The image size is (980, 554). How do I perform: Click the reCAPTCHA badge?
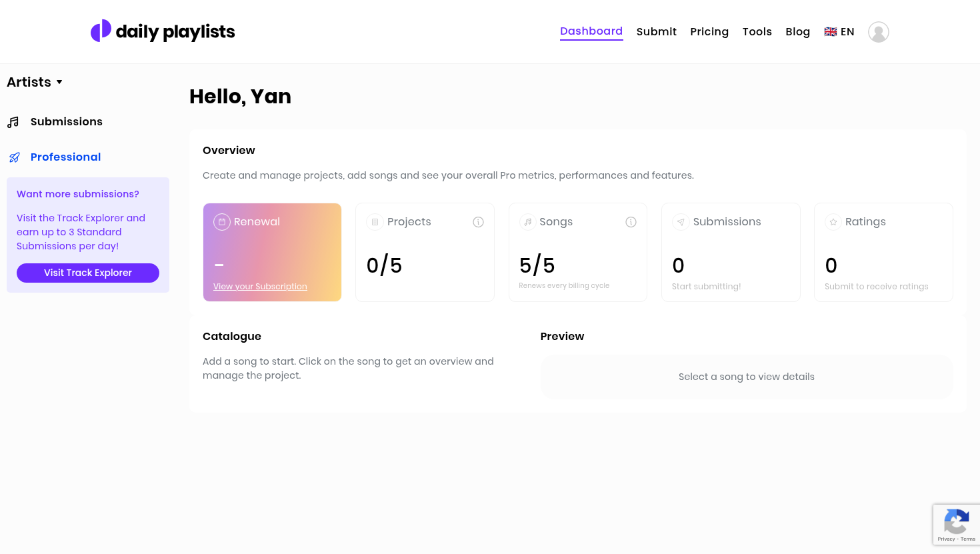[x=956, y=525]
